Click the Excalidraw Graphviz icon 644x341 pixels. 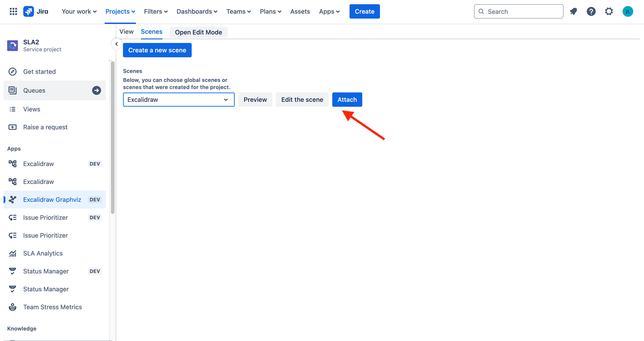(13, 200)
